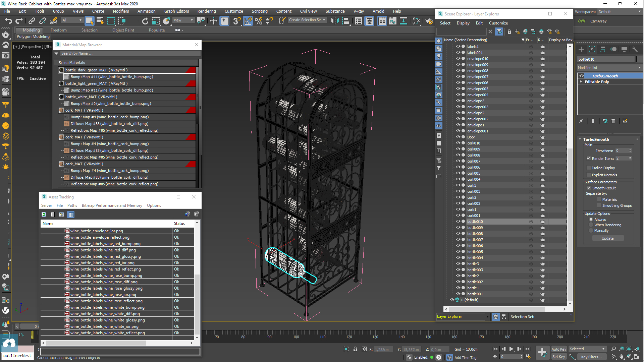
Task: Open the Modifier List dropdown
Action: click(x=609, y=68)
